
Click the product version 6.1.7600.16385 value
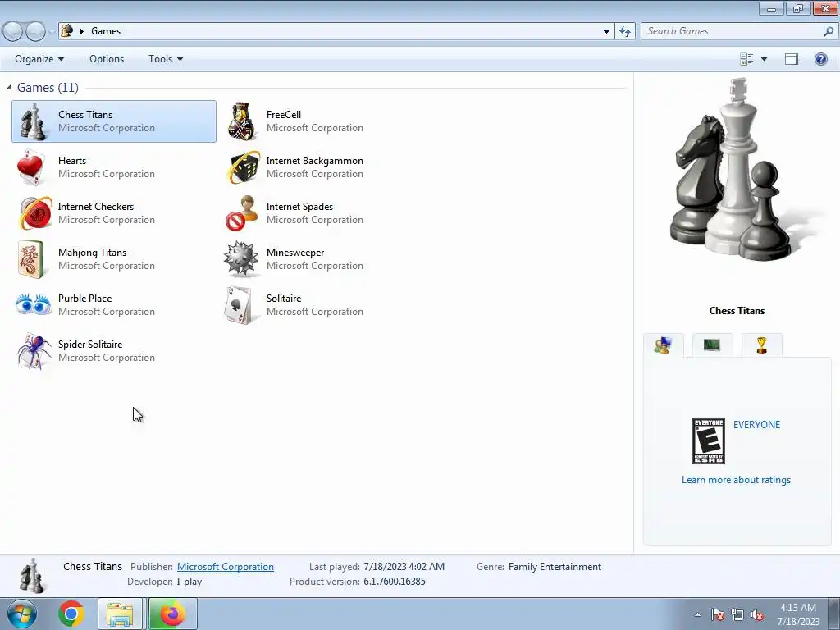click(x=395, y=582)
